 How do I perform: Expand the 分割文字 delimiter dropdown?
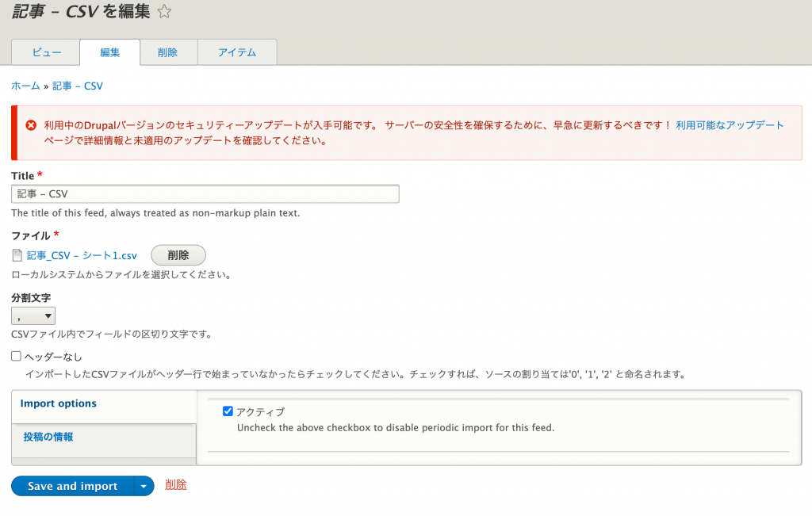pos(33,316)
